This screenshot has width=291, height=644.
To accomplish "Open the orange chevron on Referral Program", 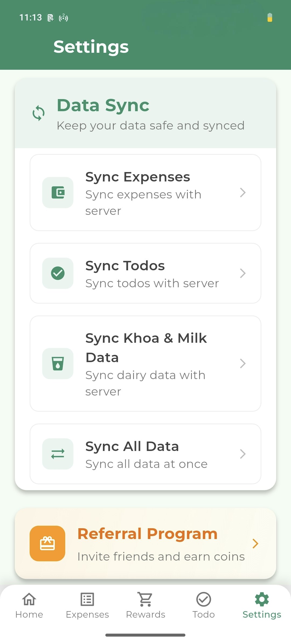I will (x=255, y=544).
